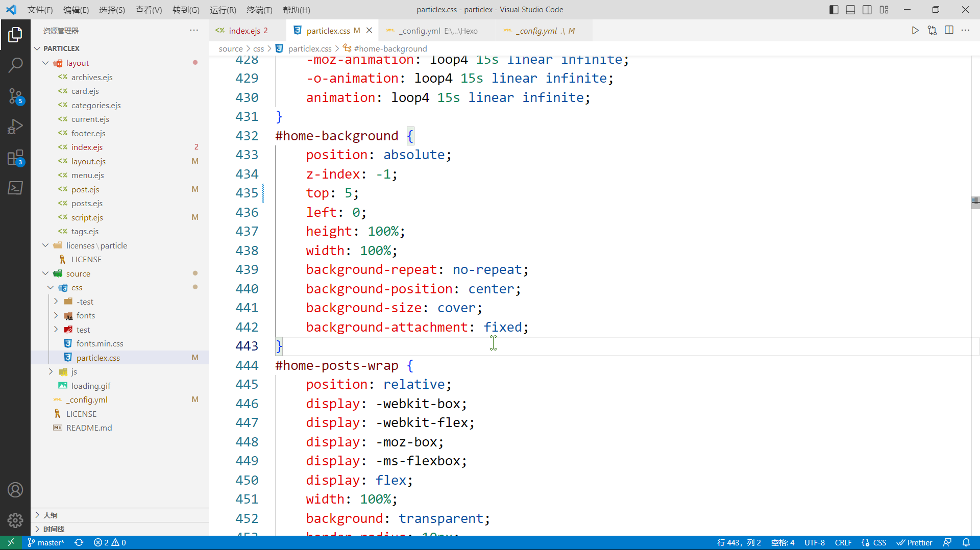Open the 终端(T) menu
The width and height of the screenshot is (980, 550).
pyautogui.click(x=259, y=10)
